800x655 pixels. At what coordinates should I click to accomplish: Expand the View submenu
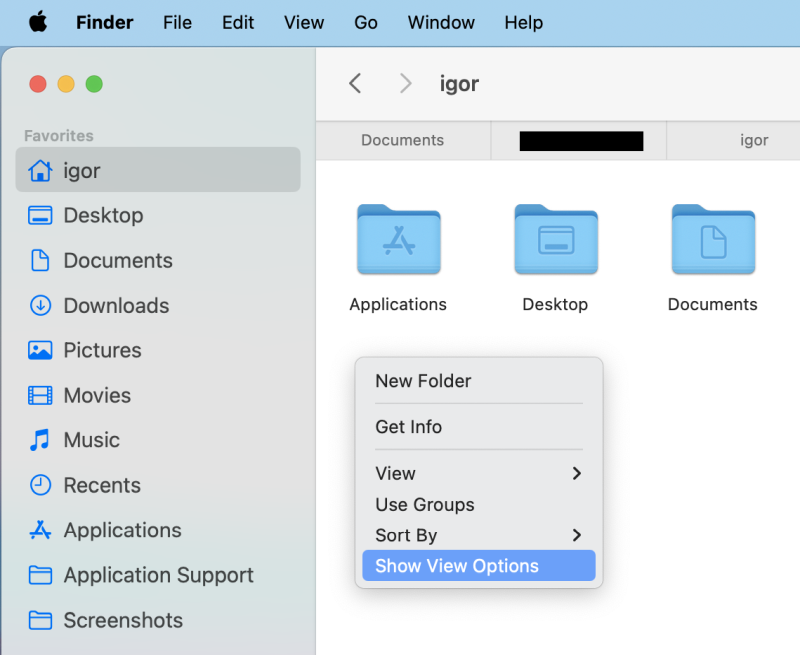click(396, 473)
